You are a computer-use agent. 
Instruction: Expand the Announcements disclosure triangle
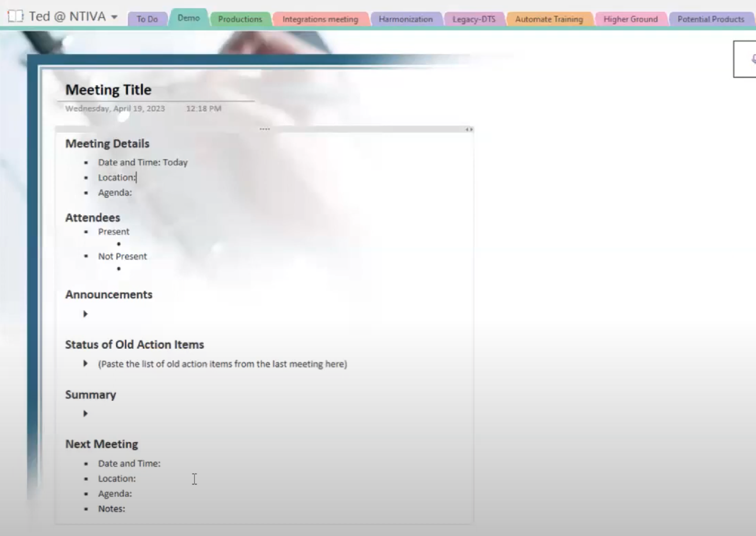pyautogui.click(x=85, y=314)
